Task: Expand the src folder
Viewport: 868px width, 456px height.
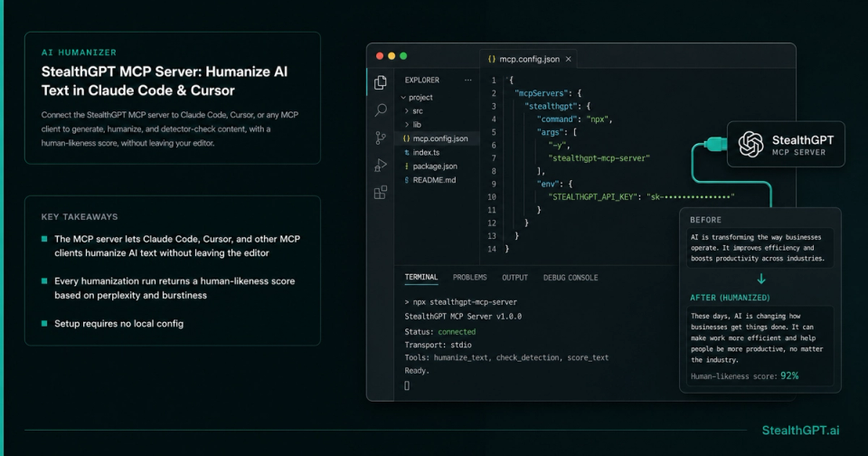Action: (x=413, y=110)
